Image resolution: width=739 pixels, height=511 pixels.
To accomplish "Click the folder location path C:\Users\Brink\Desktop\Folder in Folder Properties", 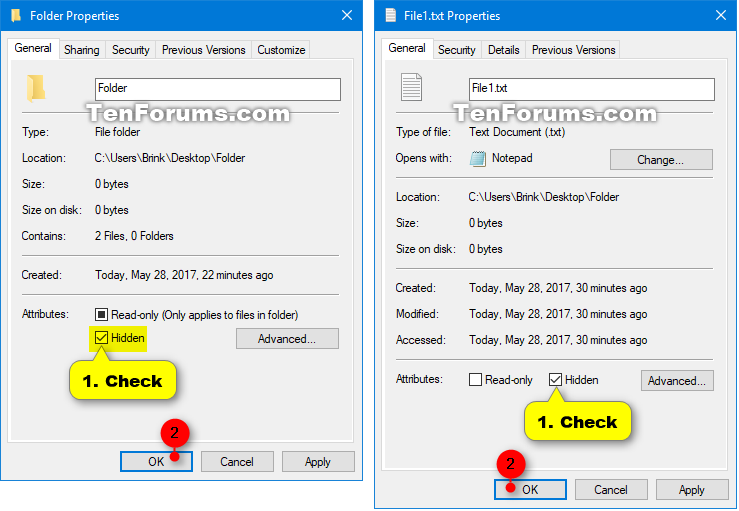I will (x=170, y=158).
